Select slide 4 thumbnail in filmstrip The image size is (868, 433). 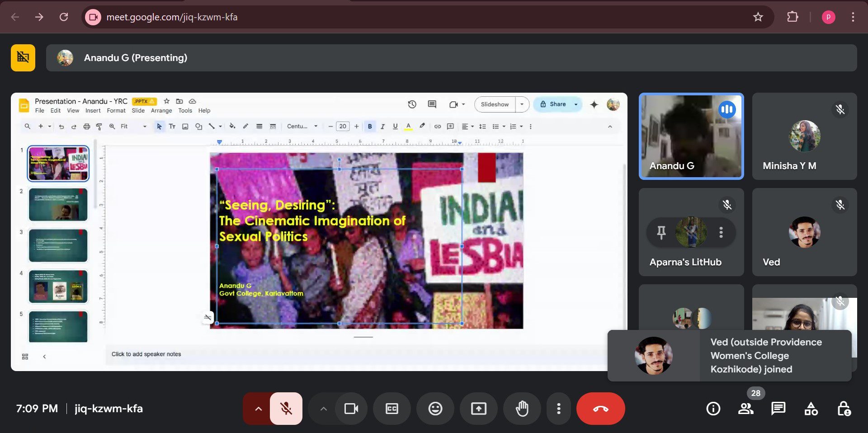point(58,286)
